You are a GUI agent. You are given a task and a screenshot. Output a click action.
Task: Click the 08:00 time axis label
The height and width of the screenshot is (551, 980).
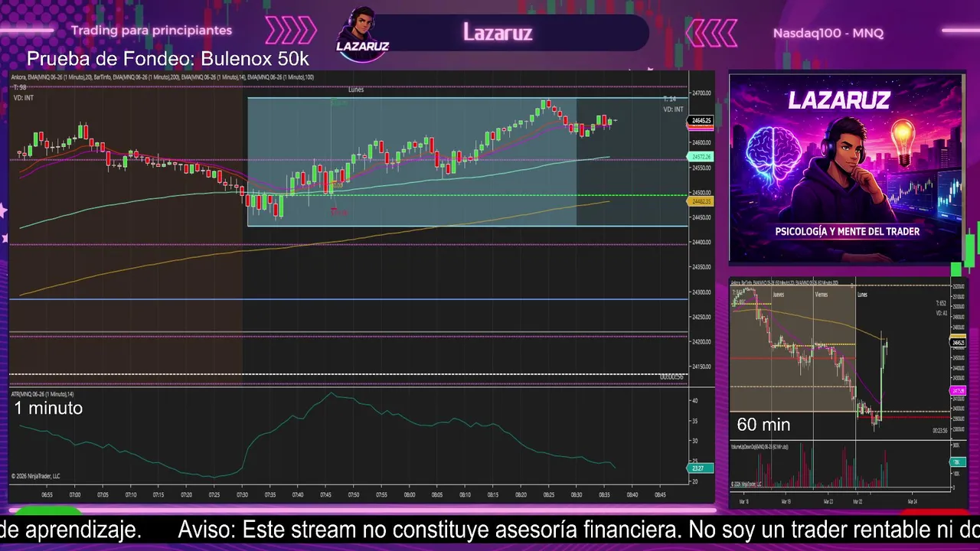click(x=410, y=495)
